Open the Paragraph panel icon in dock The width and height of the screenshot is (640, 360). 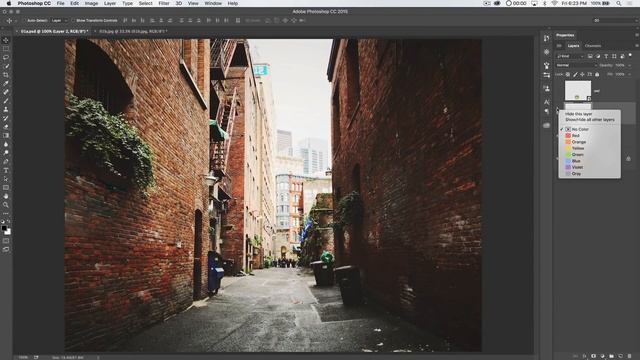point(546,111)
